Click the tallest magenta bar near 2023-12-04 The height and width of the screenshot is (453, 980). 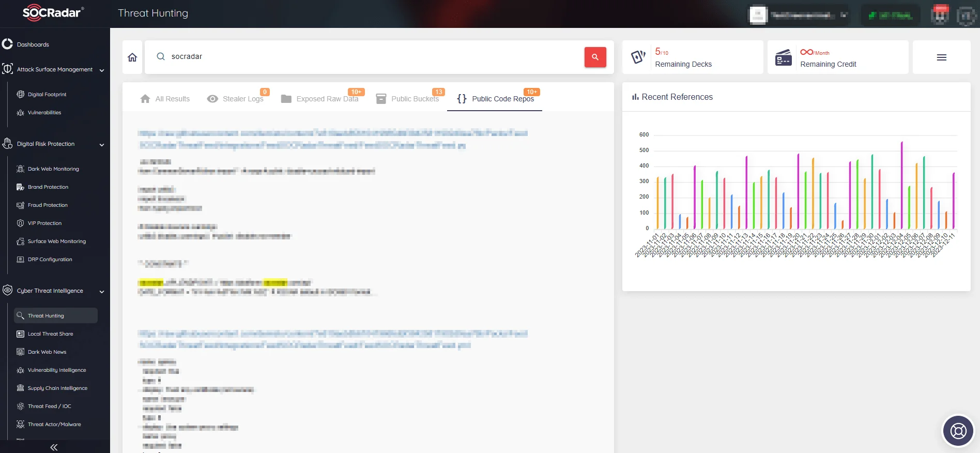click(x=902, y=185)
